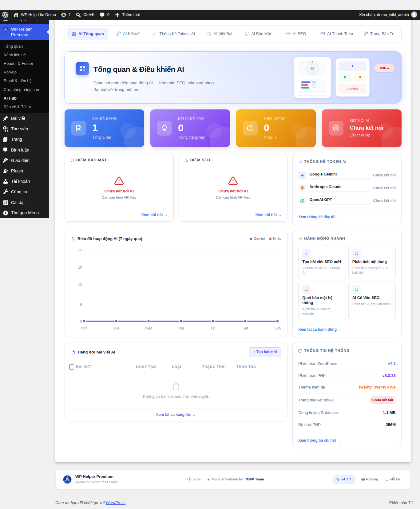Click the Google Gemini sparkle icon

302,175
